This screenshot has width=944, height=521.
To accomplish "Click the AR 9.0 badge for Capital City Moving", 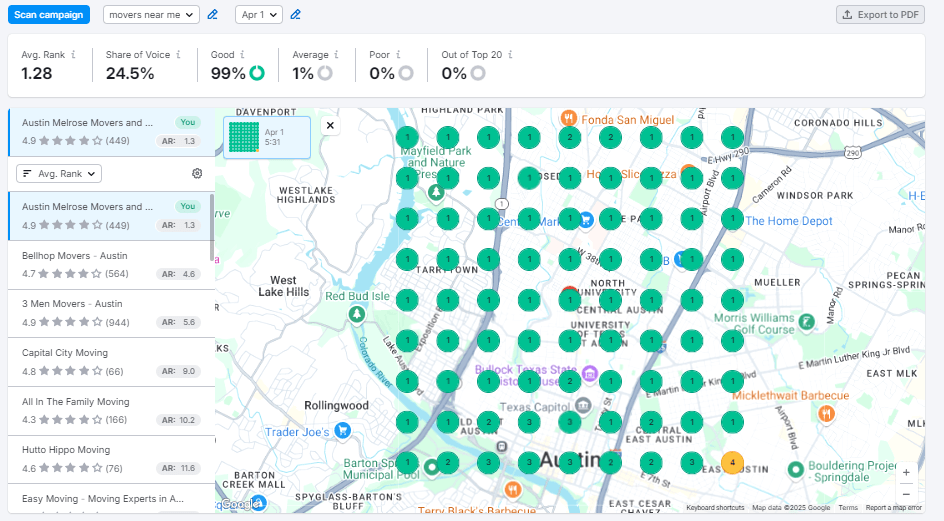I will click(x=178, y=371).
